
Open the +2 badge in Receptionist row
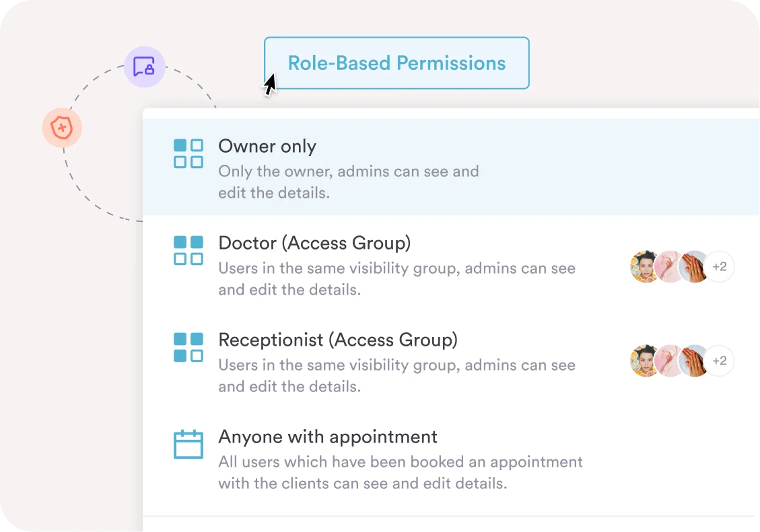pos(720,361)
